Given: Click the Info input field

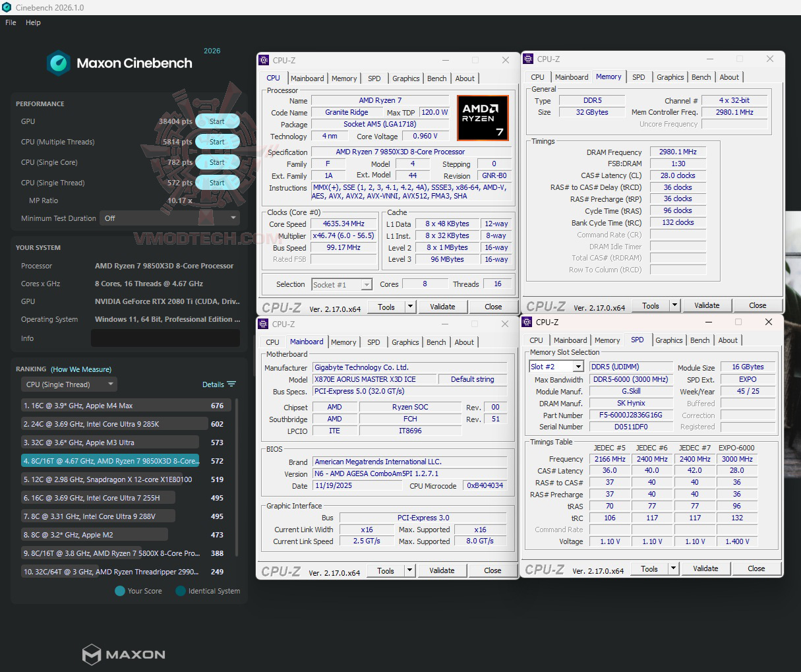Looking at the screenshot, I should [165, 338].
